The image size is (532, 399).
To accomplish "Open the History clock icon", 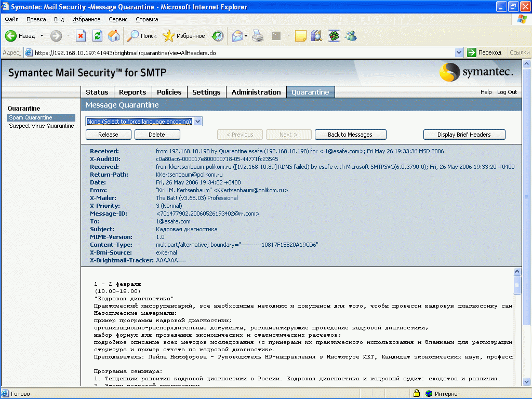I will tap(218, 36).
